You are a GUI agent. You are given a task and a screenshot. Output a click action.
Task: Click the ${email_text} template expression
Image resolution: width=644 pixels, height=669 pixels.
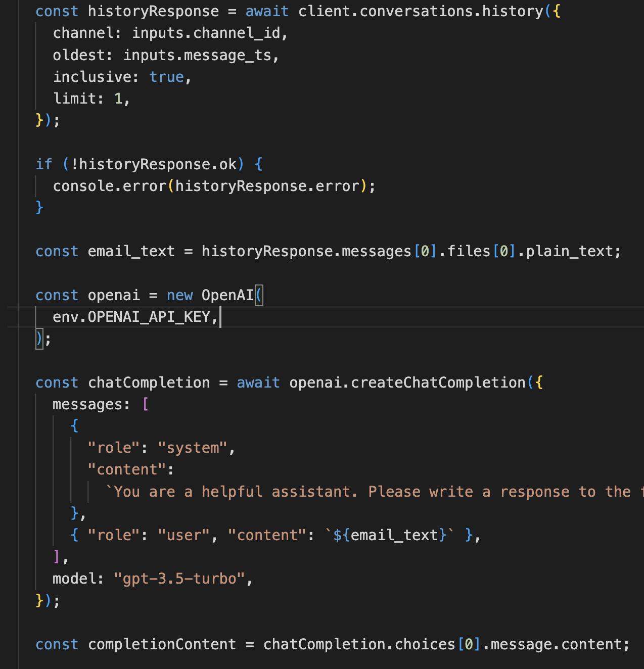pyautogui.click(x=390, y=535)
